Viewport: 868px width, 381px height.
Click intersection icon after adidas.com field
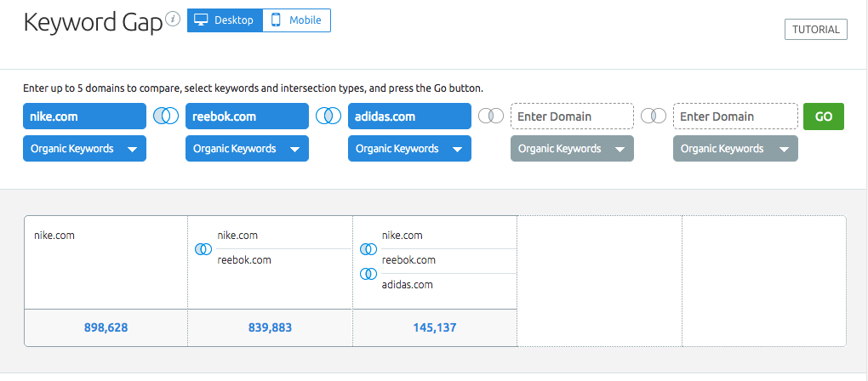coord(491,117)
